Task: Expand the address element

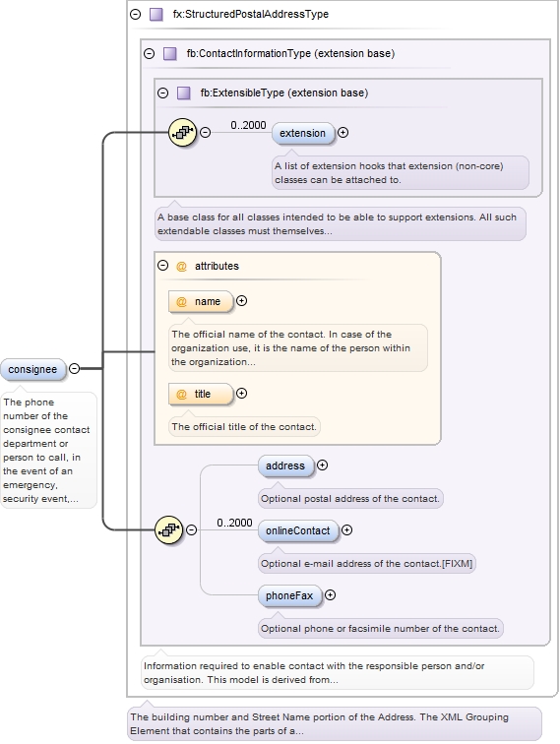Action: [322, 465]
